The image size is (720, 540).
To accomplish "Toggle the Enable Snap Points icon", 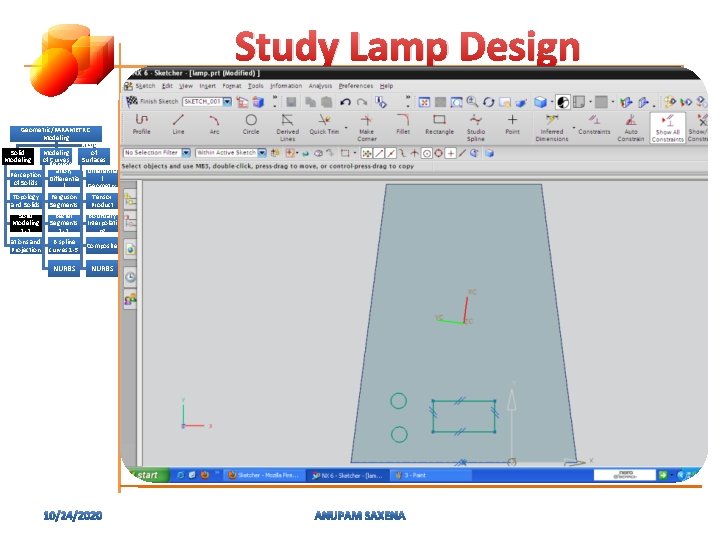I will 366,153.
